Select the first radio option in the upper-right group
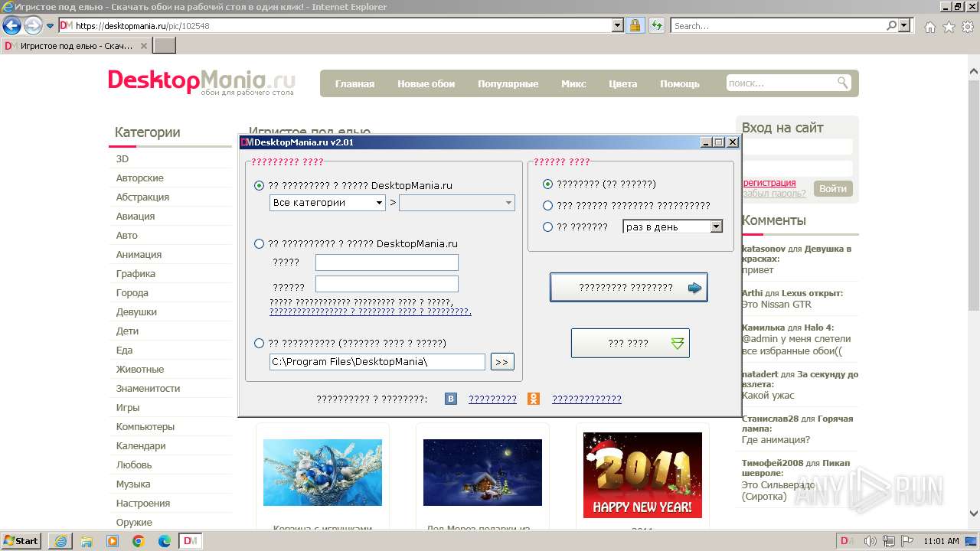The width and height of the screenshot is (980, 551). 547,184
